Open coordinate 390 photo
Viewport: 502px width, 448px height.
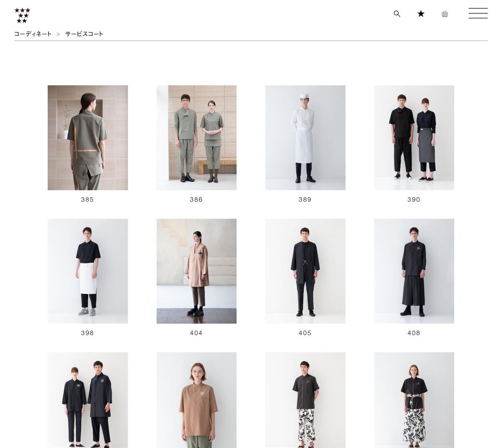(414, 138)
